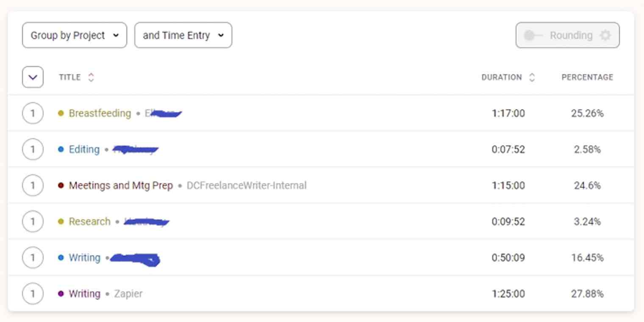
Task: Sort entries using the Duration sort icon
Action: tap(532, 77)
